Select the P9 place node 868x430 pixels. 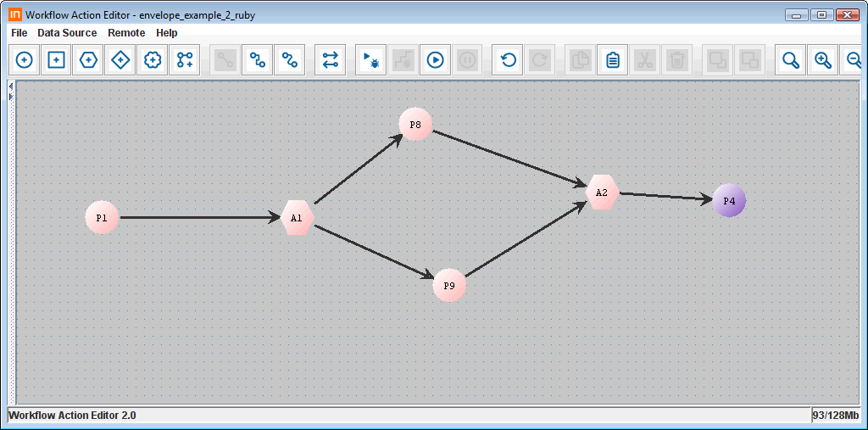[449, 285]
